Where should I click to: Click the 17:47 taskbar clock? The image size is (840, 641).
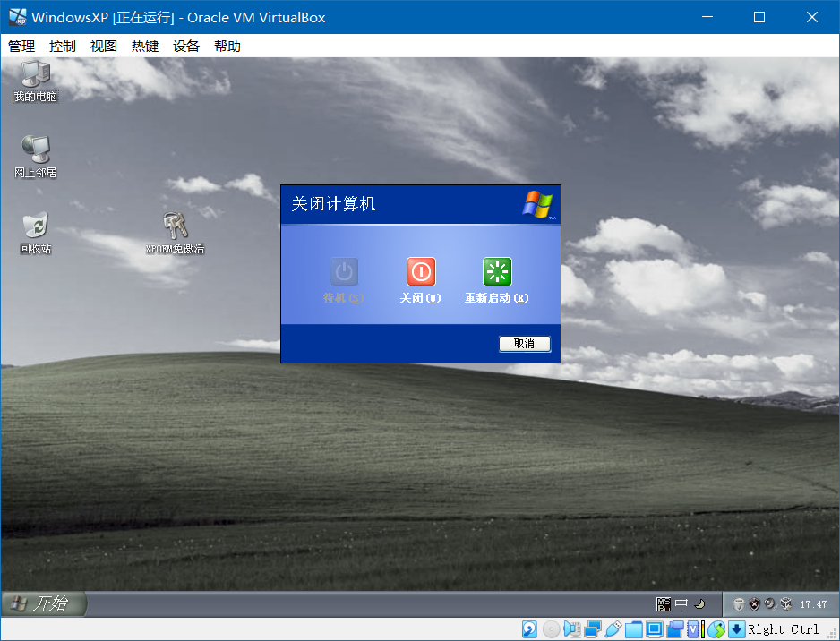click(x=814, y=604)
